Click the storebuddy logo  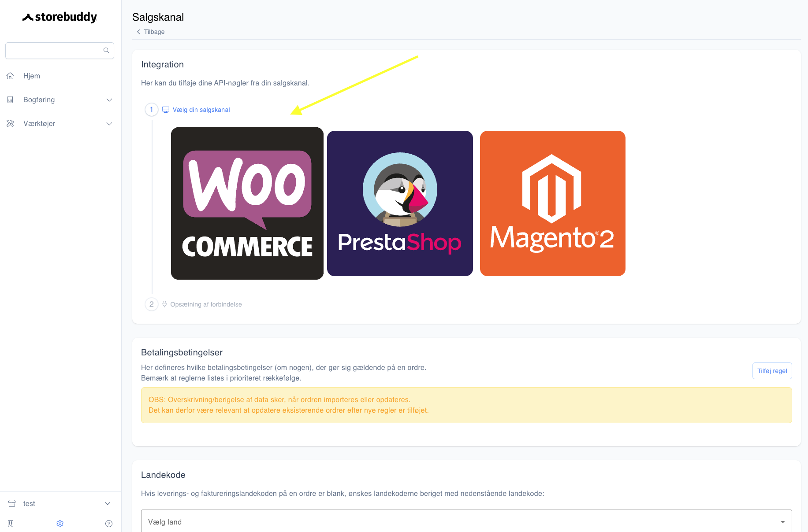[60, 17]
